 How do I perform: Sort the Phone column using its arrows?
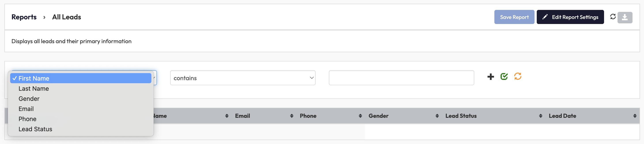[360, 116]
